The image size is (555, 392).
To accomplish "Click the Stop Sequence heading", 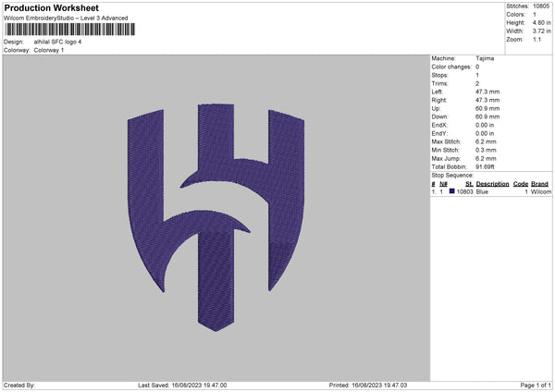I will pos(452,174).
